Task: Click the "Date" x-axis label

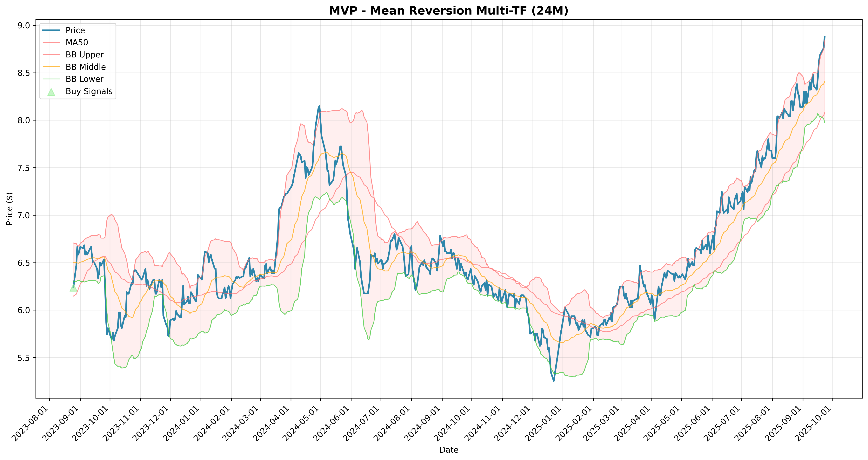Action: click(449, 450)
